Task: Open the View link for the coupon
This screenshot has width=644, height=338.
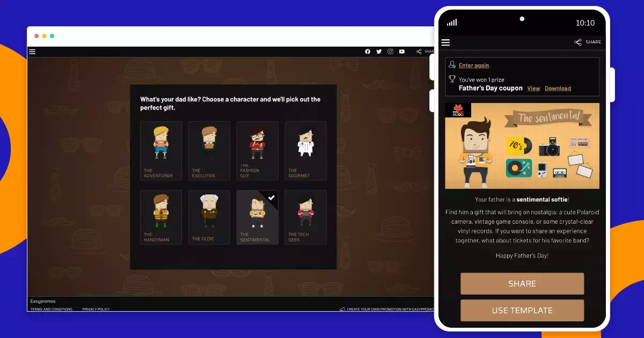Action: [x=533, y=89]
